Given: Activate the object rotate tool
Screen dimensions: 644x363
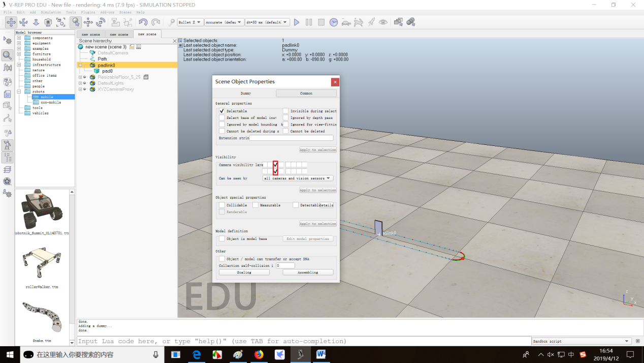Looking at the screenshot, I should [101, 22].
